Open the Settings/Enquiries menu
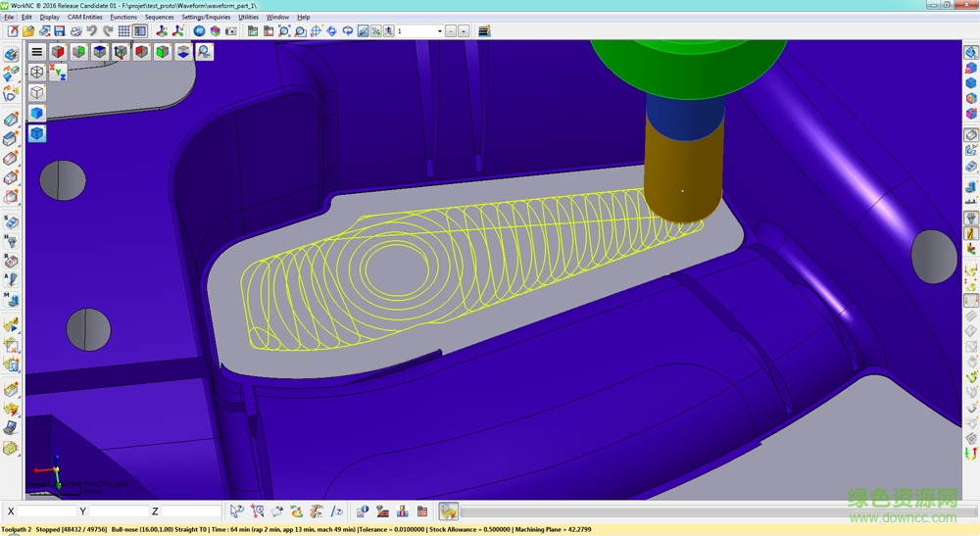Screen dimensions: 980x536 (x=206, y=17)
